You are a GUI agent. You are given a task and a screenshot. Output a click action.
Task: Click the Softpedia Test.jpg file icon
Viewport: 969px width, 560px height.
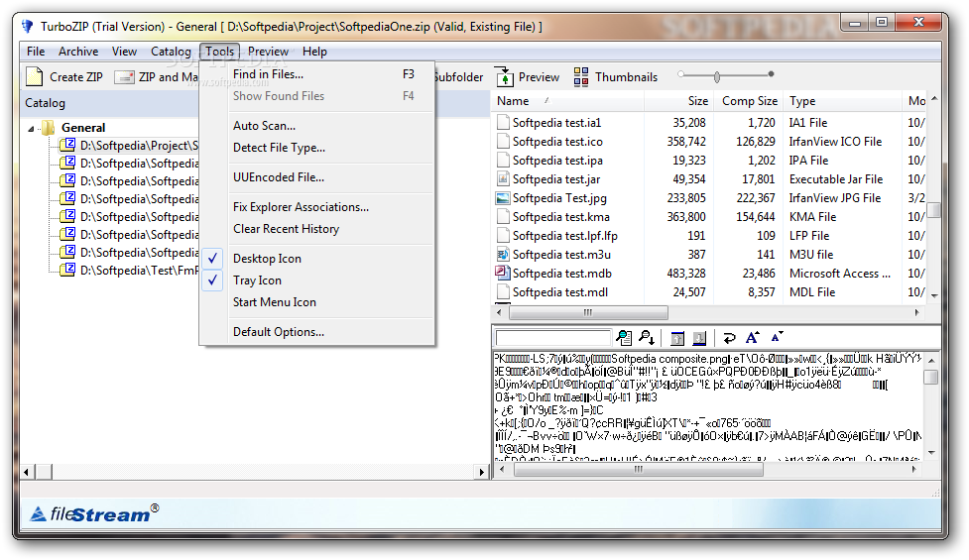503,198
